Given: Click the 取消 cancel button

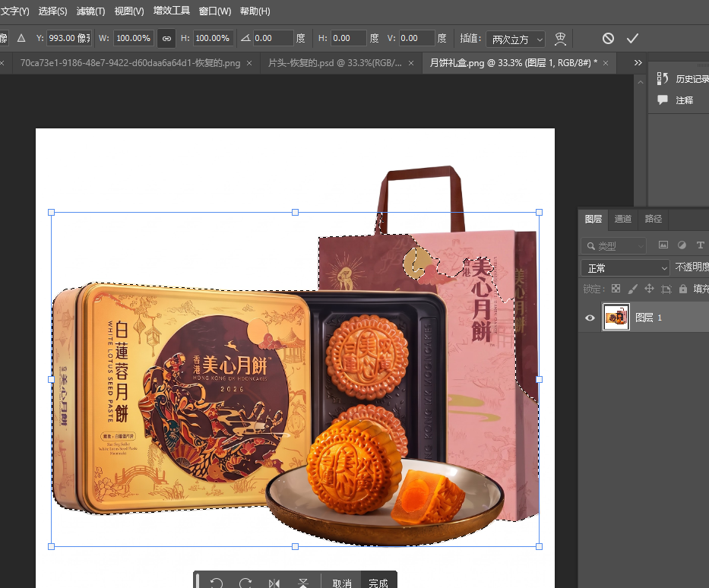Looking at the screenshot, I should (x=342, y=583).
